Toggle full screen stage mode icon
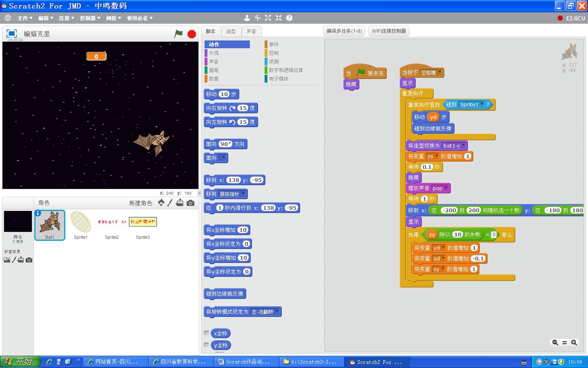This screenshot has width=588, height=368. tap(11, 34)
